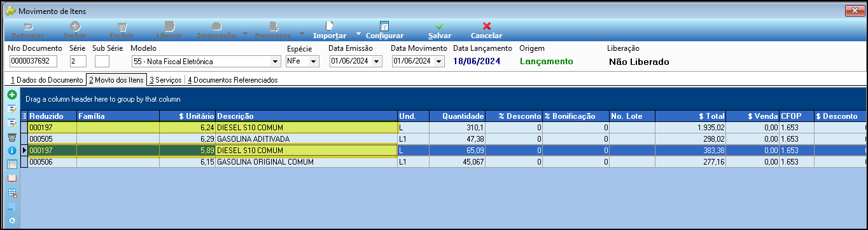Viewport: 868px width, 230px height.
Task: Expand the Importar dropdown arrow
Action: (x=358, y=33)
